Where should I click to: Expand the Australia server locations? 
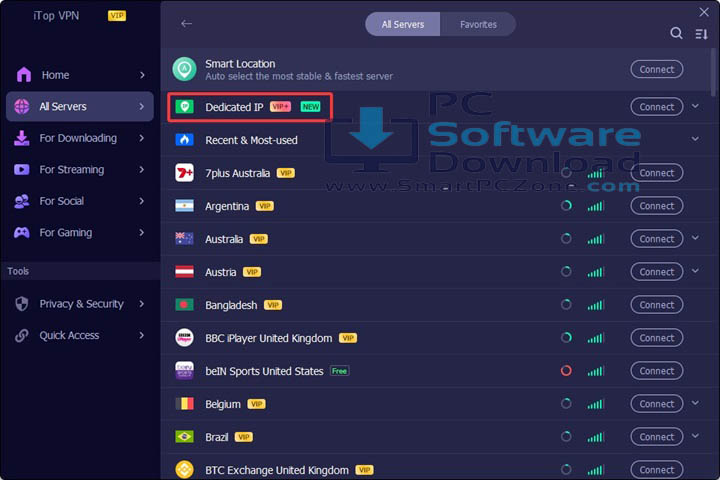695,238
